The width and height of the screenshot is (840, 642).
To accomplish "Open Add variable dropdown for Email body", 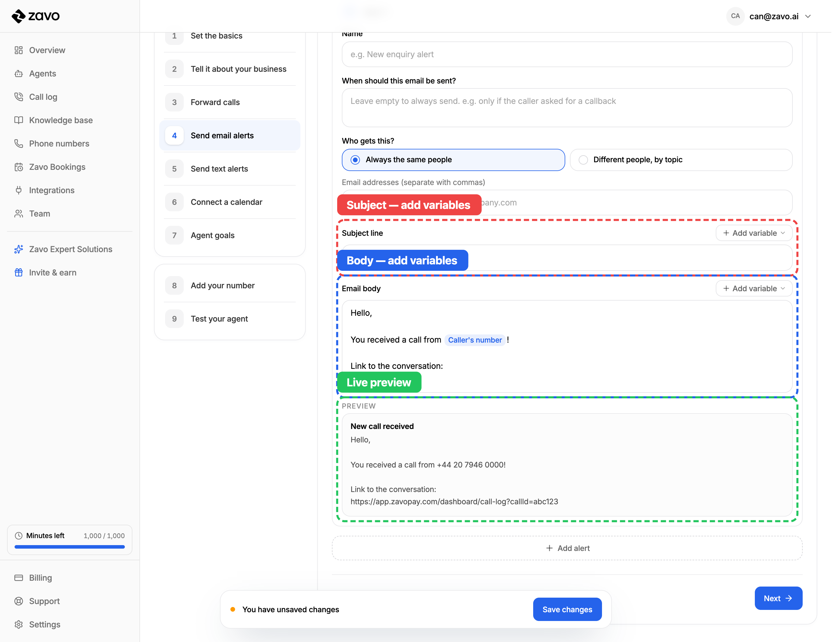I will coord(754,289).
